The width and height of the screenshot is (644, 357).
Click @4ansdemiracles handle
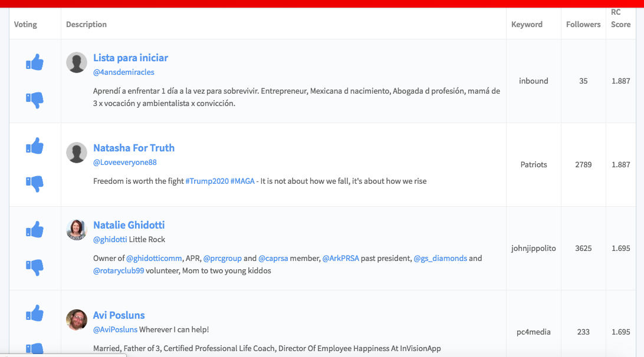[x=124, y=72]
